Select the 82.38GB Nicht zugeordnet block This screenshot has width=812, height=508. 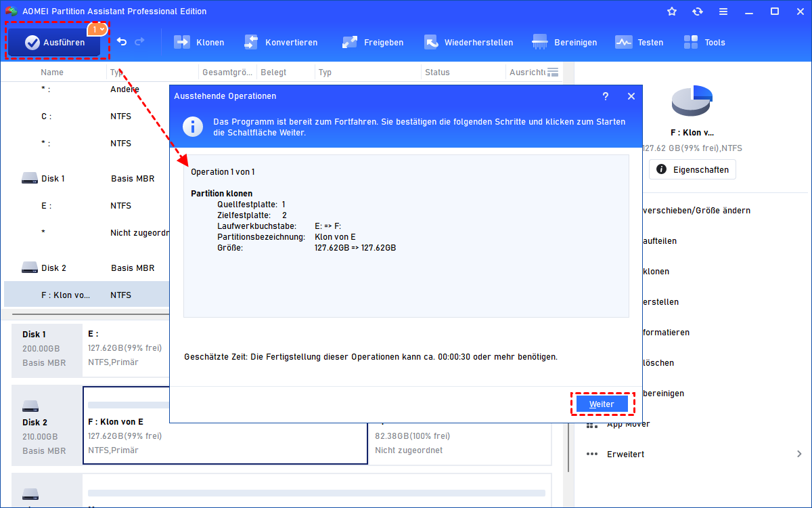pyautogui.click(x=460, y=442)
